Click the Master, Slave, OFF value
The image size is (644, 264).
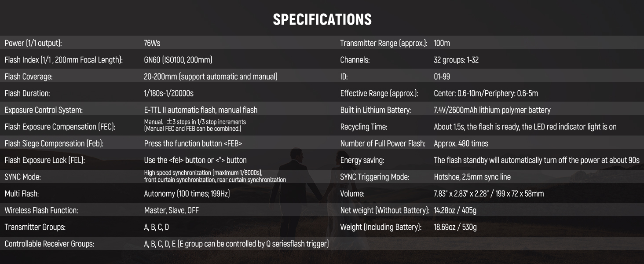(171, 210)
